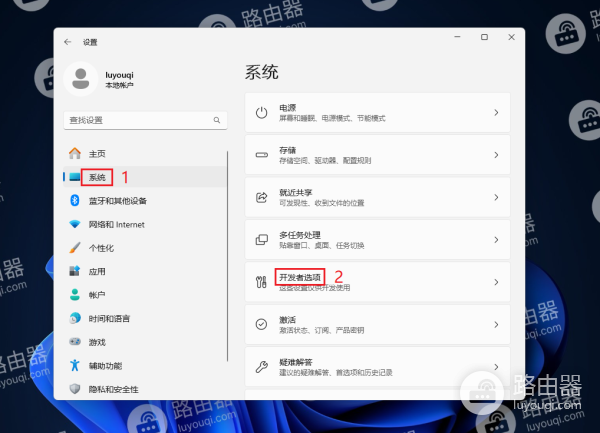The width and height of the screenshot is (600, 433).
Task: Select 蓝牙和其他设备 in the sidebar
Action: [x=145, y=200]
